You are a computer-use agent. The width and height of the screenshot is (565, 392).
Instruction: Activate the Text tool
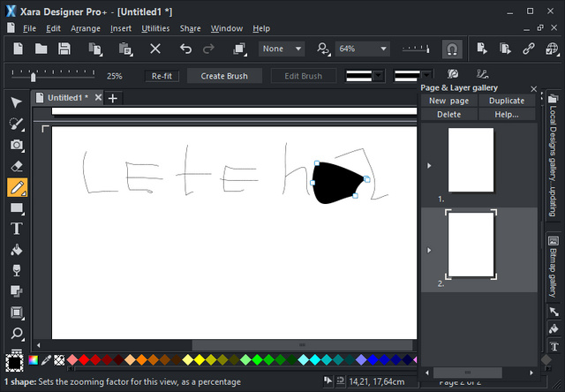pos(17,229)
